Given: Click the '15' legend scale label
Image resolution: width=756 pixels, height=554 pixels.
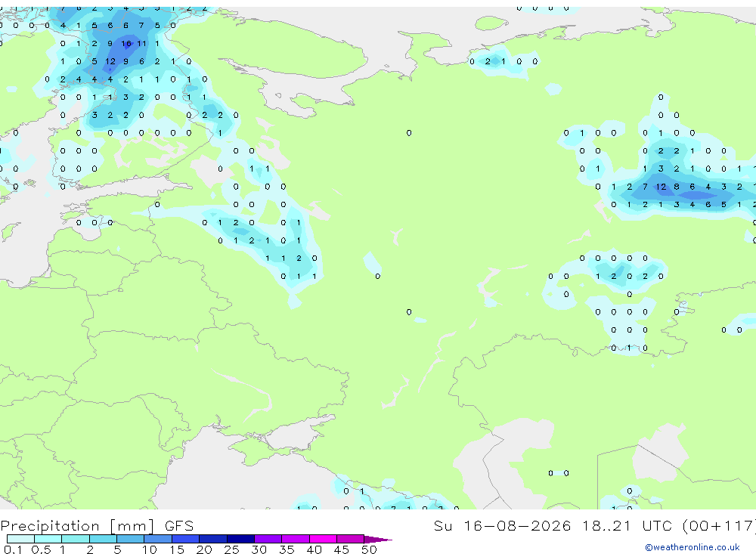Looking at the screenshot, I should coord(177,549).
